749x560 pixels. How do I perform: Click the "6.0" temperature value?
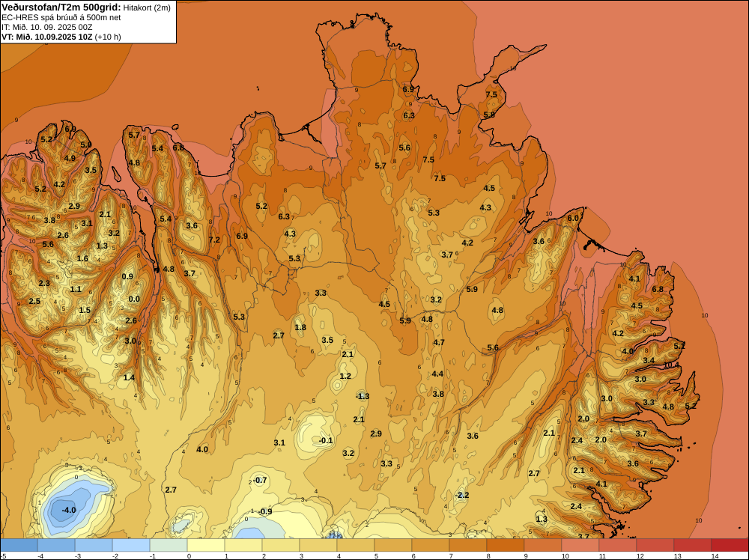573,218
